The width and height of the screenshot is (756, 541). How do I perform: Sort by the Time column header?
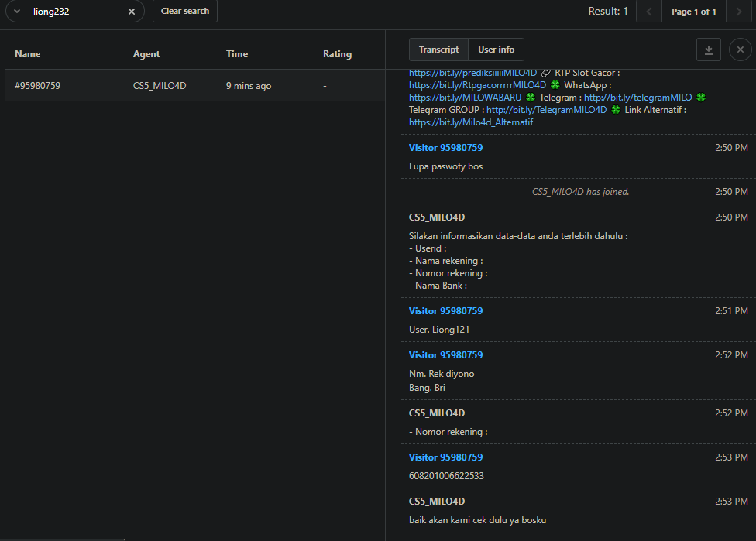click(x=237, y=54)
